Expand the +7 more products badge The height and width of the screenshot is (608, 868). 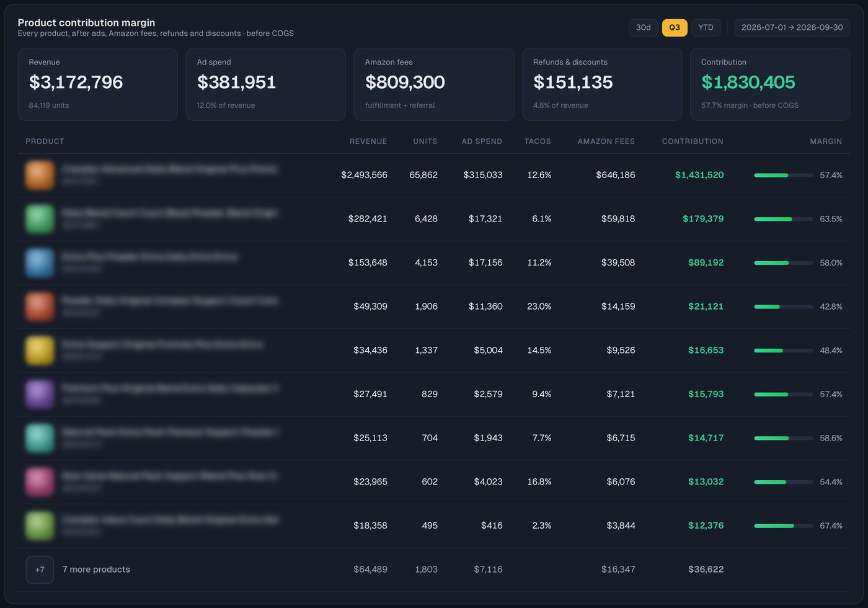coord(40,570)
